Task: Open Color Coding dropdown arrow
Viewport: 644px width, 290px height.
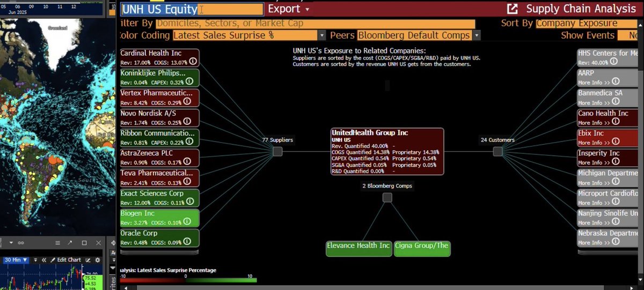Action: click(321, 35)
